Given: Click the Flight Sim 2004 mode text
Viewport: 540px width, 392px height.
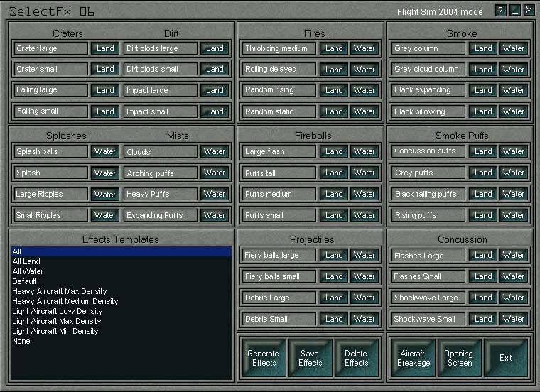Looking at the screenshot, I should [x=440, y=12].
